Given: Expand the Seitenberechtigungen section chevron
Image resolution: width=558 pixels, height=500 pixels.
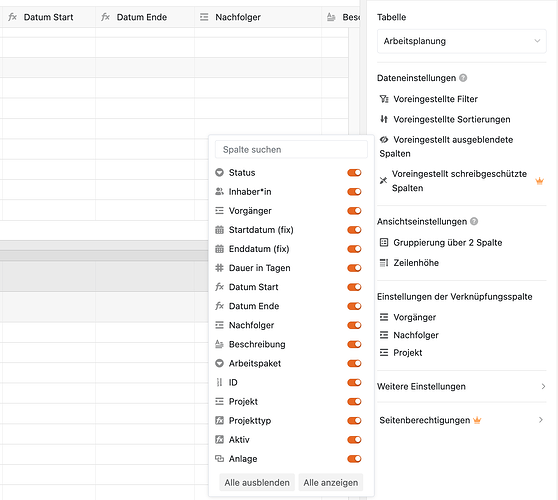Looking at the screenshot, I should [x=541, y=420].
